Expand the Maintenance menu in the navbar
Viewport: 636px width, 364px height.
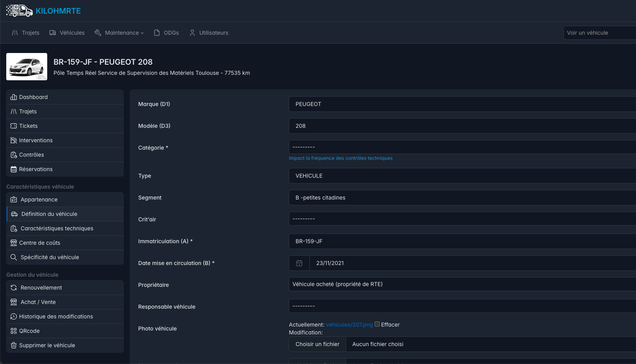tap(119, 33)
